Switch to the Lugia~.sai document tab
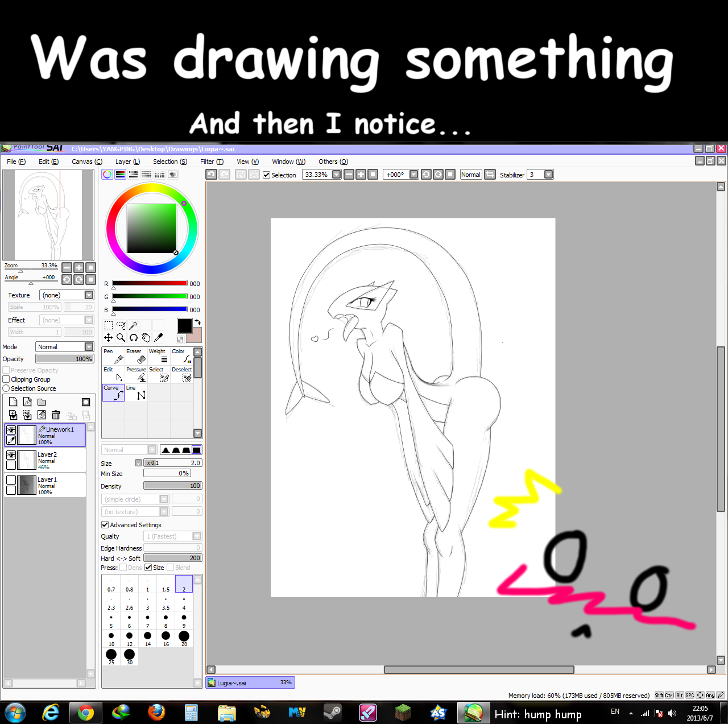 pos(250,682)
